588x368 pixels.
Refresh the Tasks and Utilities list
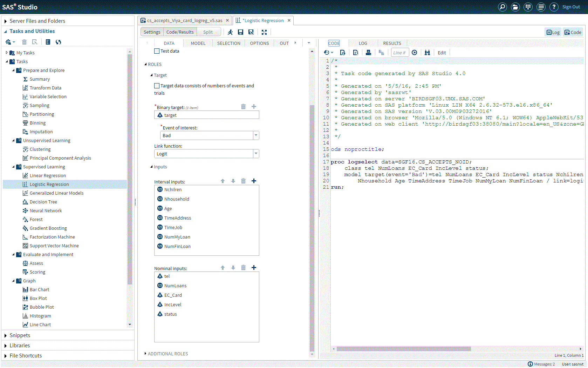pyautogui.click(x=59, y=42)
